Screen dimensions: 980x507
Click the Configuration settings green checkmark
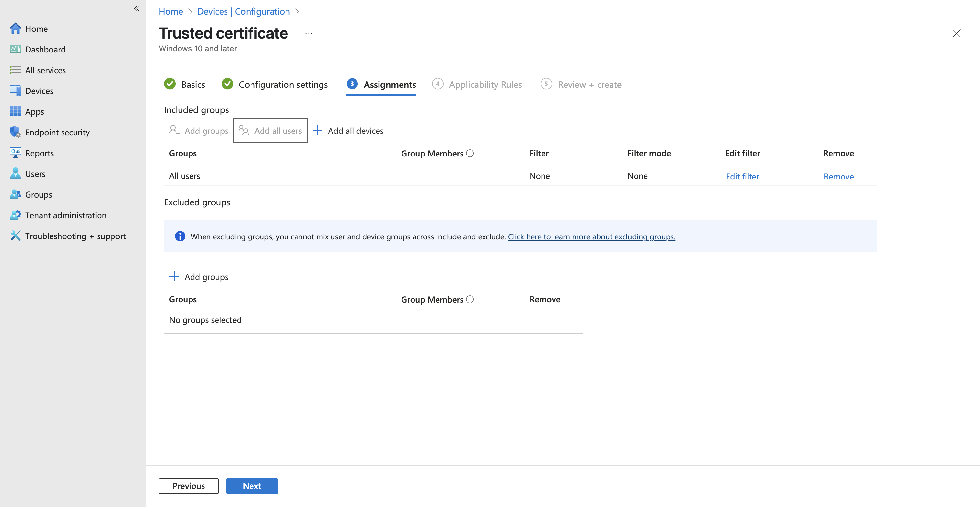227,84
